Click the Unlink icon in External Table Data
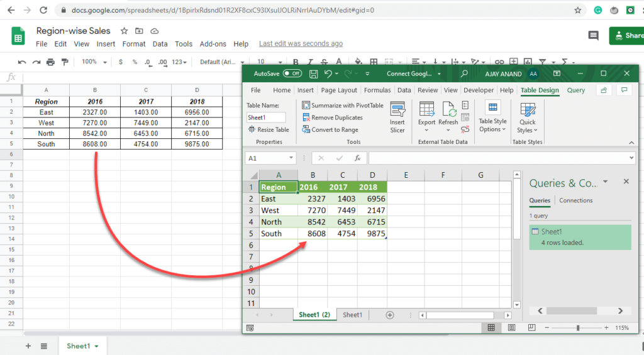644x355 pixels. click(x=465, y=129)
